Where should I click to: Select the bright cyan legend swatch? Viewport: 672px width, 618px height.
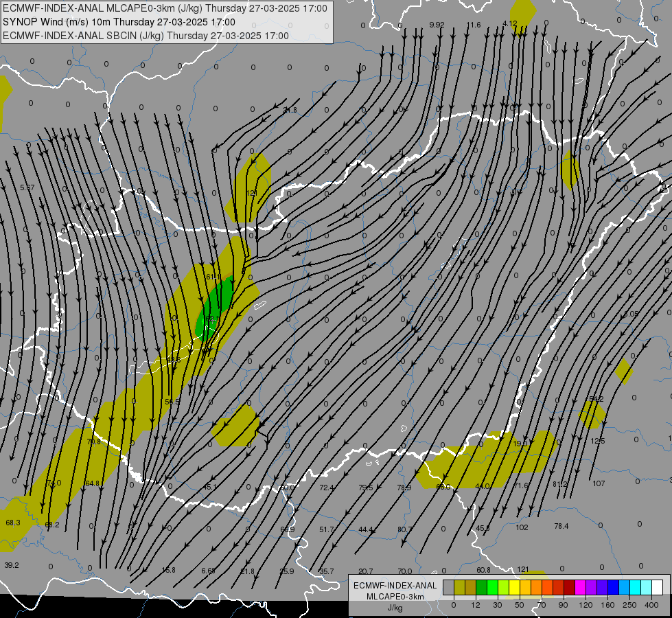coord(635,587)
